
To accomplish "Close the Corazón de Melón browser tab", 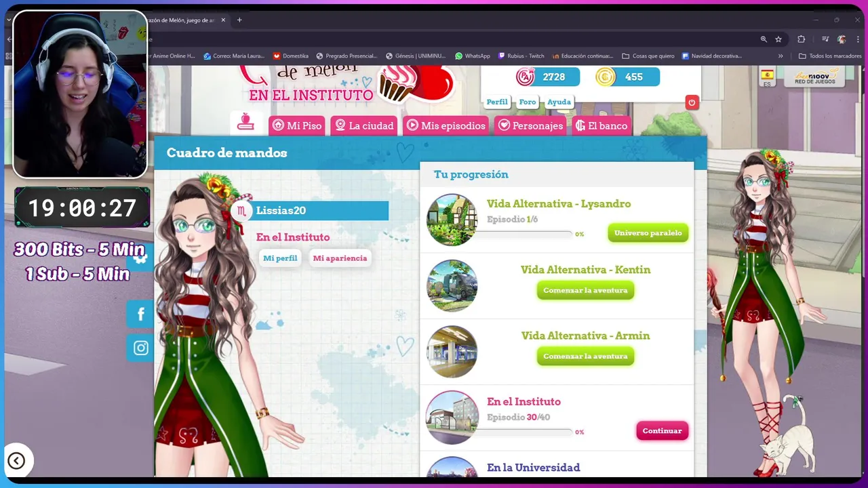I will 223,20.
